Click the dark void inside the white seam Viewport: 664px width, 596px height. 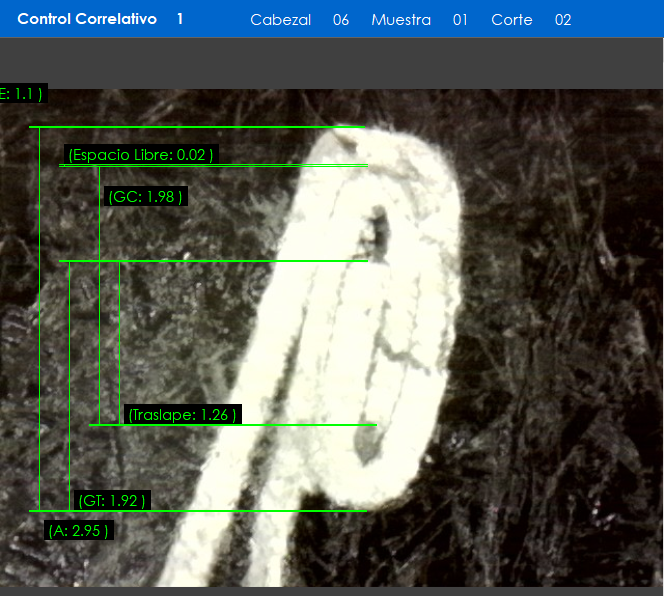coord(378,228)
